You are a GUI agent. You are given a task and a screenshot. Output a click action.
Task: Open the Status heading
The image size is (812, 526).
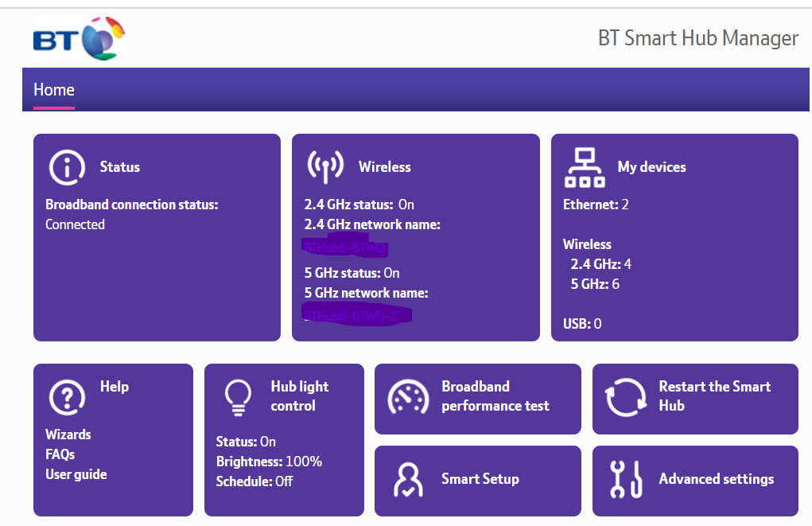click(x=119, y=167)
